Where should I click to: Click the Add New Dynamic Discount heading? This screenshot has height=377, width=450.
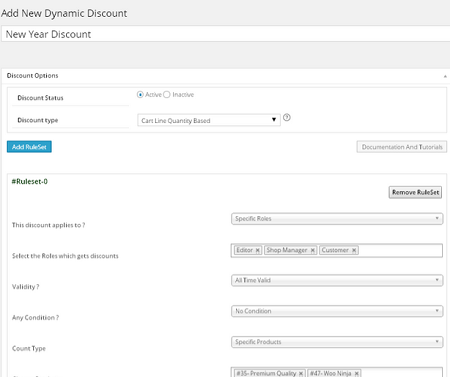[x=64, y=13]
